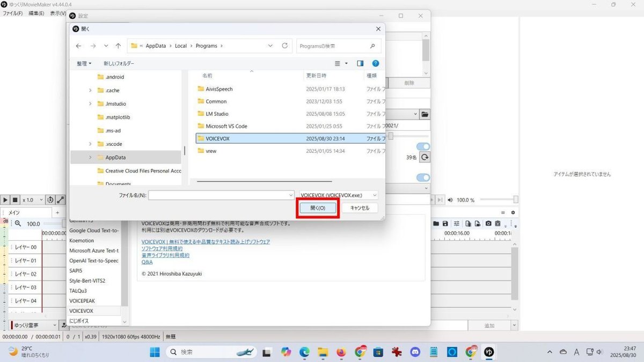
Task: Toggle the preview pane in the Open dialog
Action: pyautogui.click(x=360, y=63)
